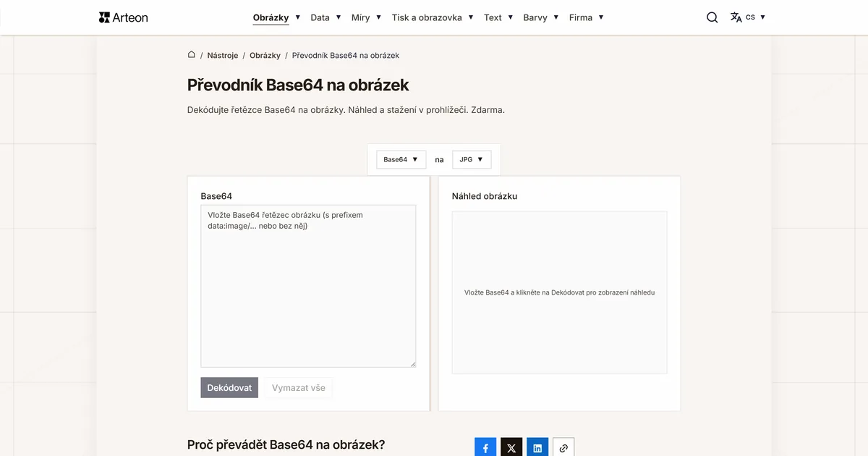The image size is (868, 456).
Task: Expand the Barvy menu arrow
Action: coord(556,17)
